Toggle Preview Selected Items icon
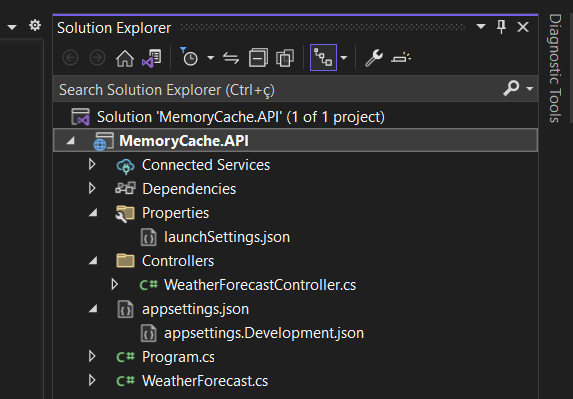The height and width of the screenshot is (399, 573). coord(401,58)
